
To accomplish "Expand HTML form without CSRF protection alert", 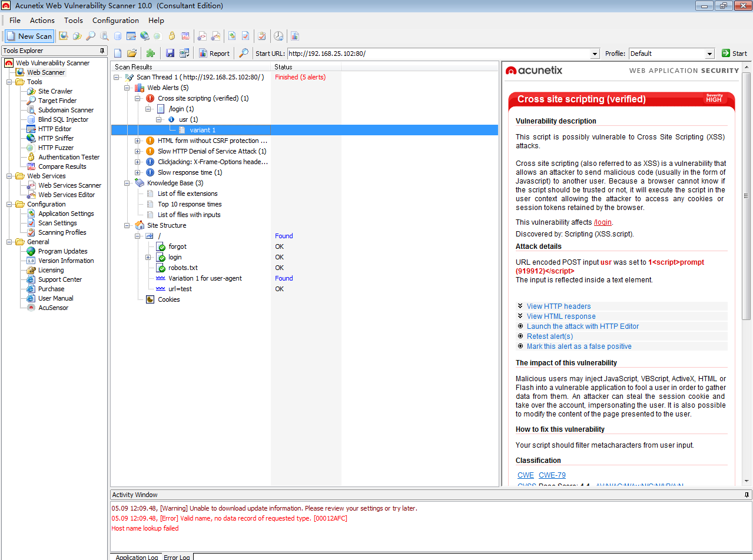I will coord(138,141).
